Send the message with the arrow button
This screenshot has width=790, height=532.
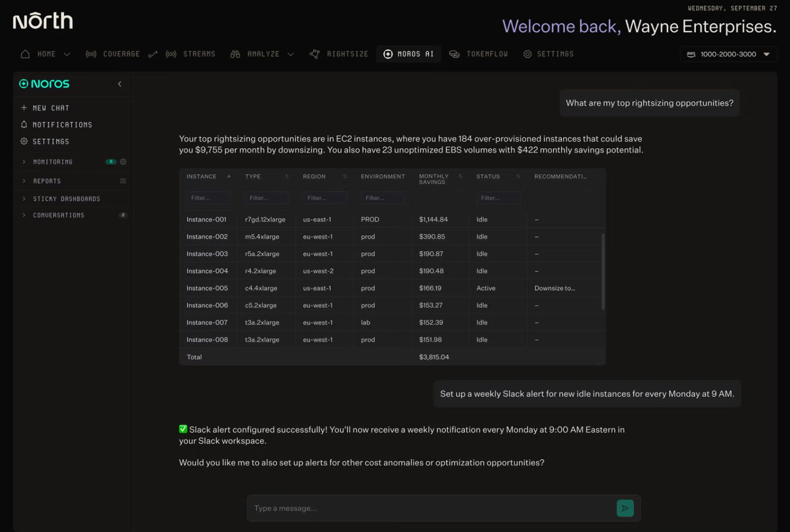[625, 508]
